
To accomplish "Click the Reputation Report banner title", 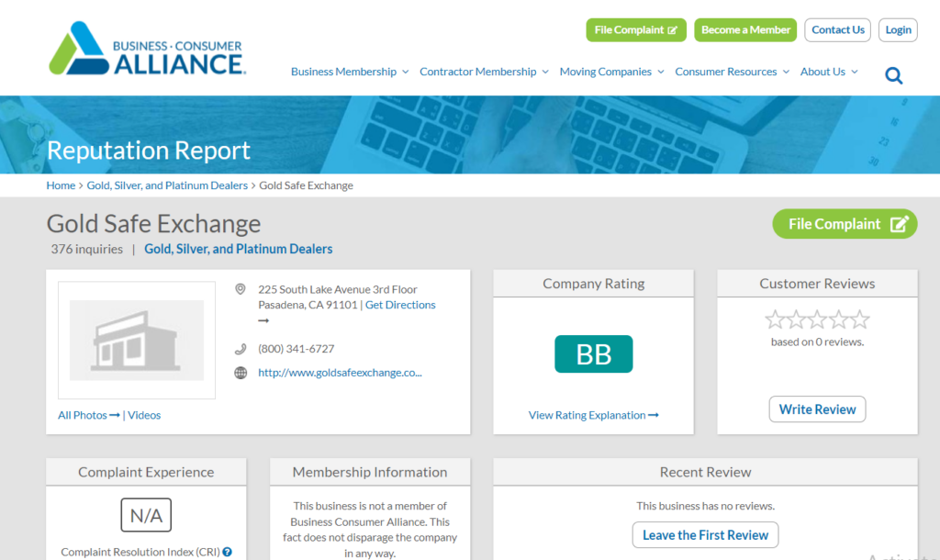I will 149,150.
